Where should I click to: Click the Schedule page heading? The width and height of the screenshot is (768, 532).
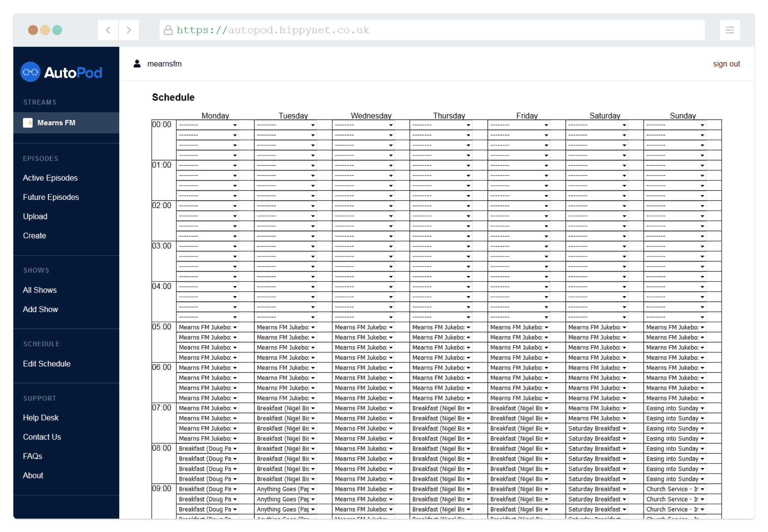tap(173, 97)
